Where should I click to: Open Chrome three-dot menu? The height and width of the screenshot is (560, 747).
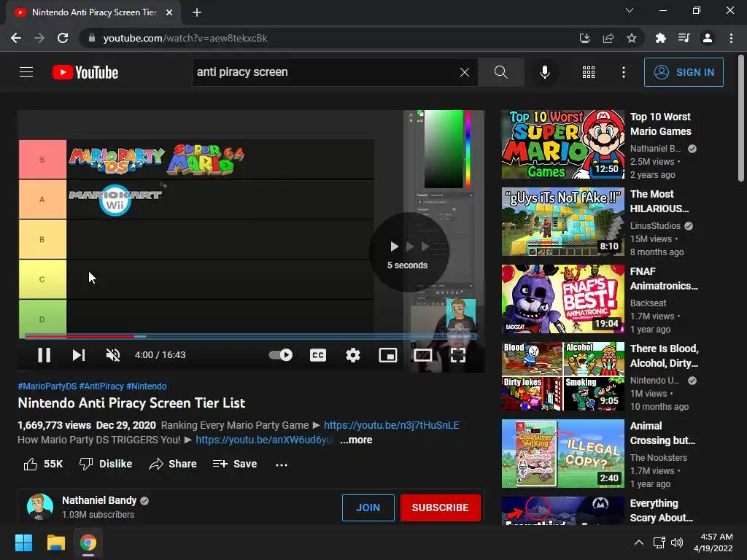coord(731,38)
